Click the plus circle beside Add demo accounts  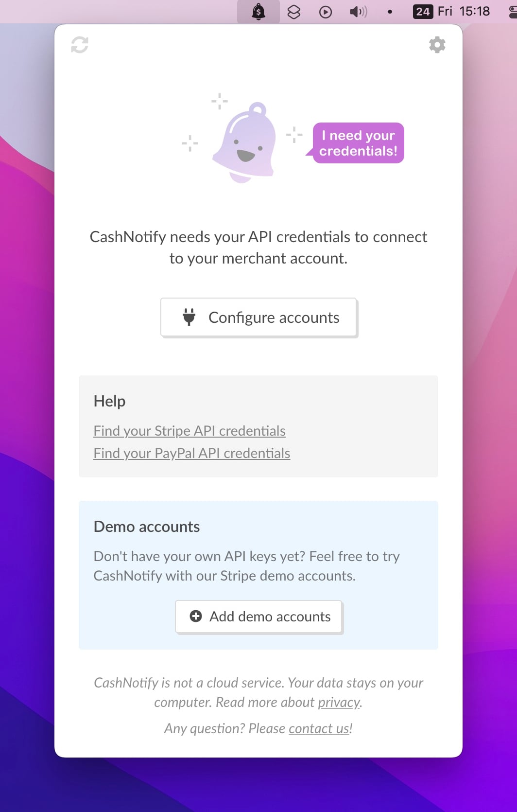pos(196,617)
